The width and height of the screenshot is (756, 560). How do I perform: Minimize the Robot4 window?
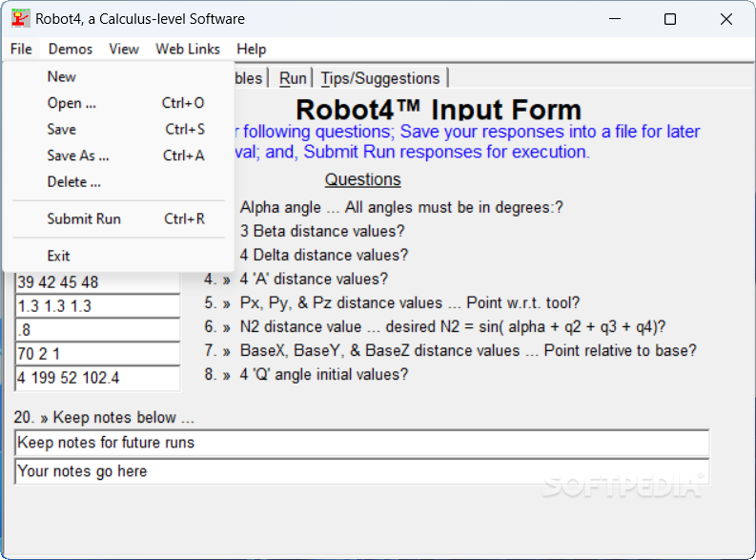615,19
